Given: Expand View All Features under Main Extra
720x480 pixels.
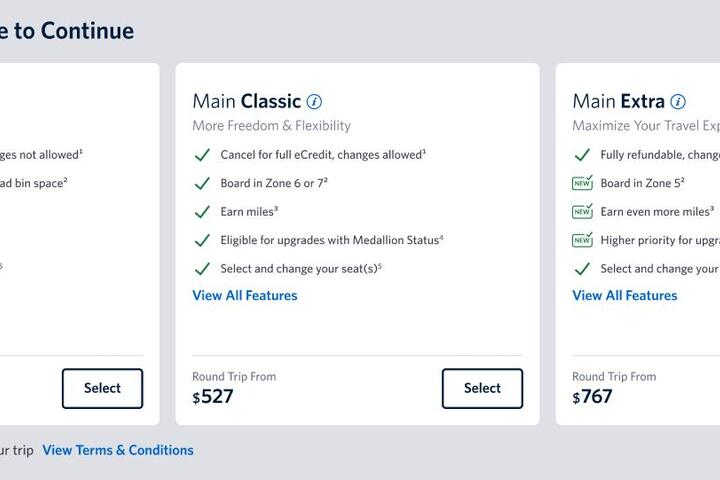Looking at the screenshot, I should pos(625,295).
